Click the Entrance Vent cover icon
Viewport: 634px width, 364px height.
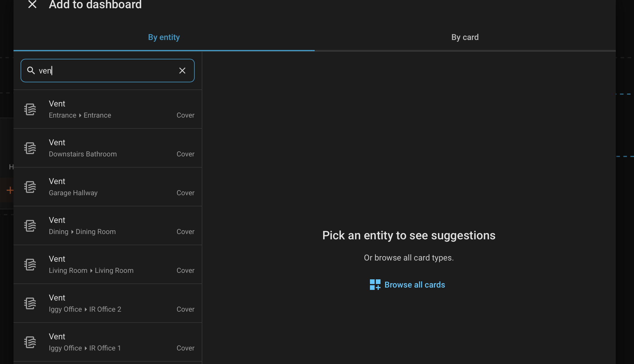(30, 109)
